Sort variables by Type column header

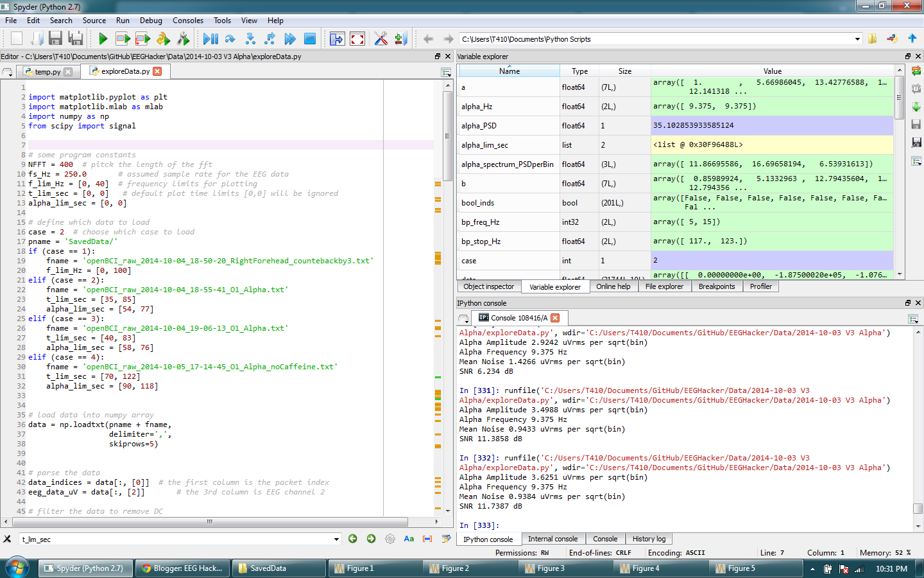click(579, 71)
